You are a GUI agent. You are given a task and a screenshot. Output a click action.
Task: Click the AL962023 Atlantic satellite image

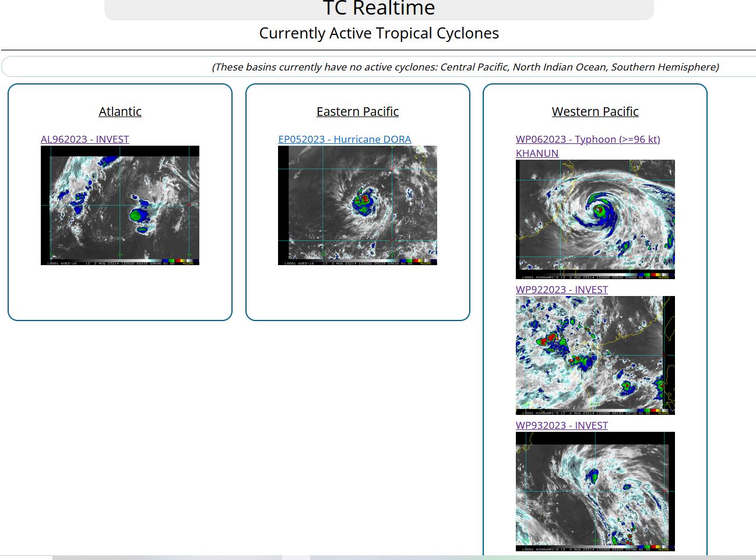(119, 205)
